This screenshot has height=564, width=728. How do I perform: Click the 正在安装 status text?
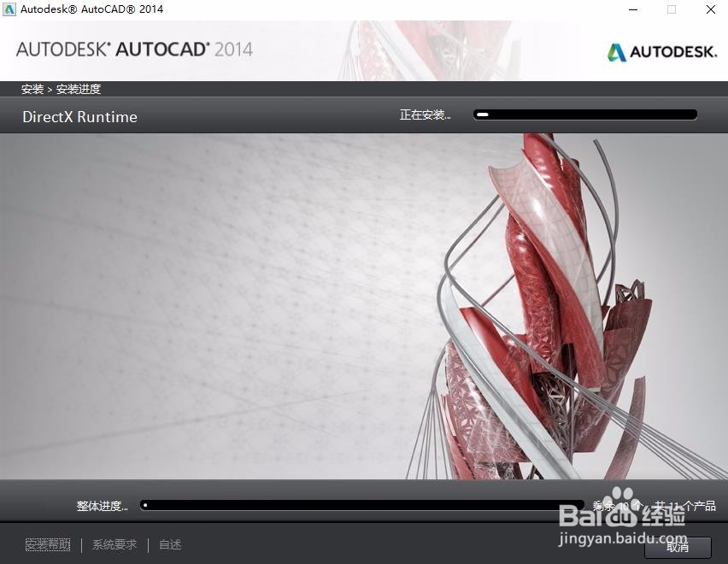pyautogui.click(x=426, y=115)
